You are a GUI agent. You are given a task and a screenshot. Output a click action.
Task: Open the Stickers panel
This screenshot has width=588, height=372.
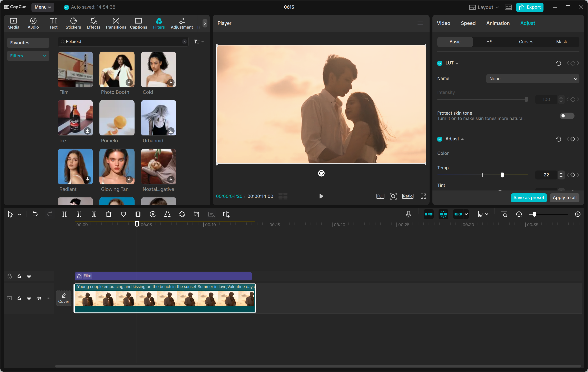coord(73,23)
